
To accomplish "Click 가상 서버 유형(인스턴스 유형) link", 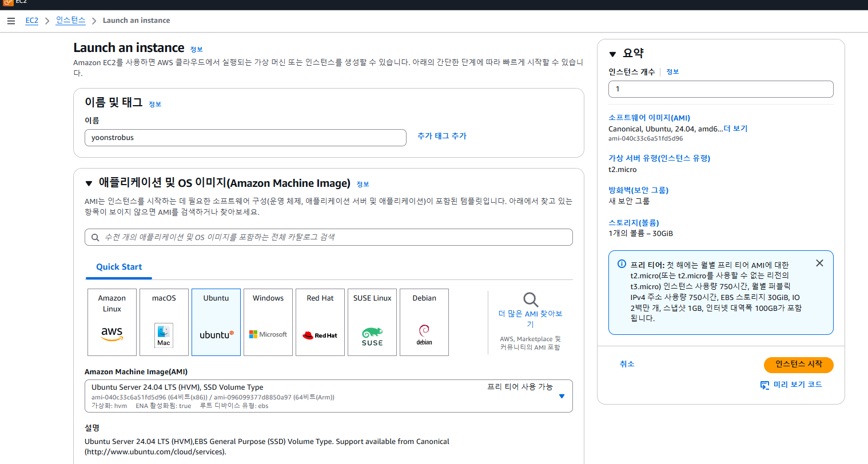I will [x=659, y=158].
